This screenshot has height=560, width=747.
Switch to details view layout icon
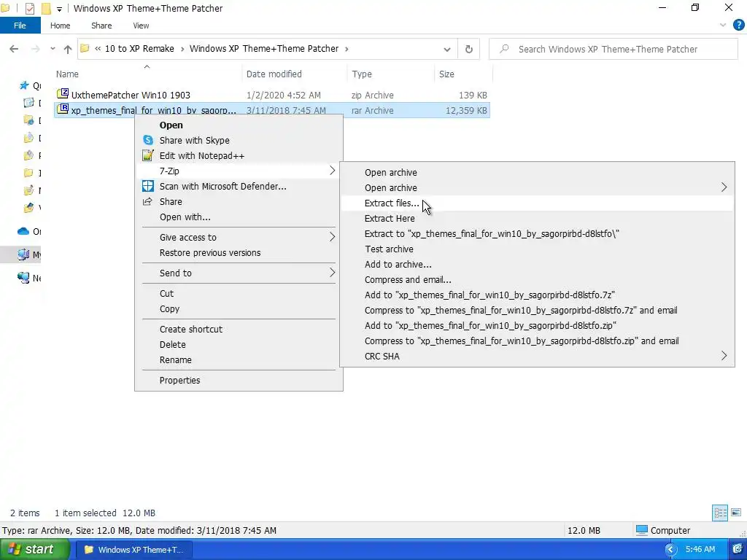pos(720,513)
